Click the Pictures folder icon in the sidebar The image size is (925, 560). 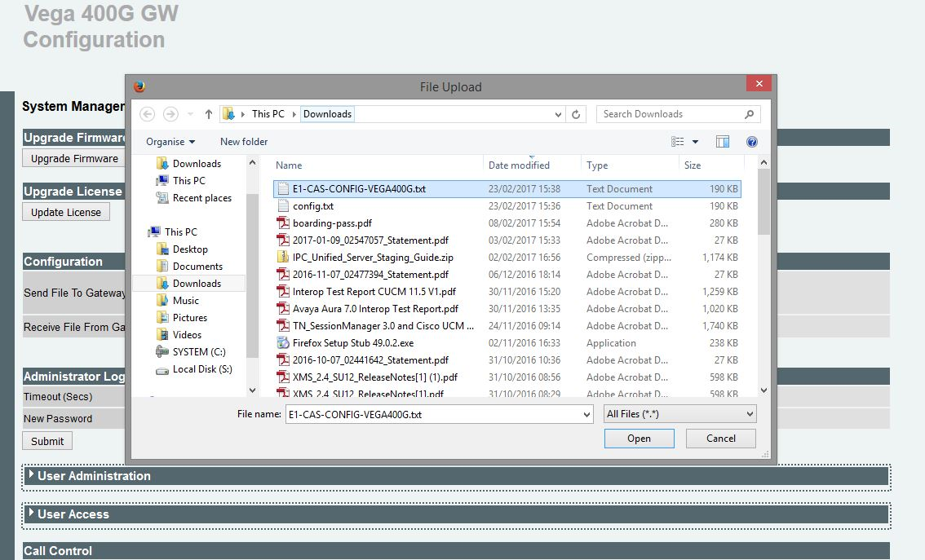pyautogui.click(x=162, y=317)
